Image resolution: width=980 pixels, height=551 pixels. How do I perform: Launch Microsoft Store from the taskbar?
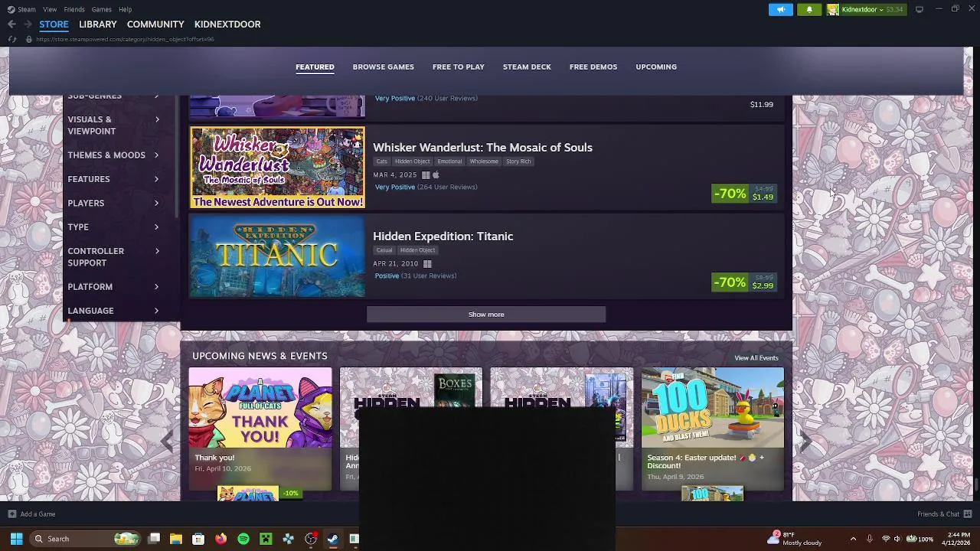[x=198, y=539]
